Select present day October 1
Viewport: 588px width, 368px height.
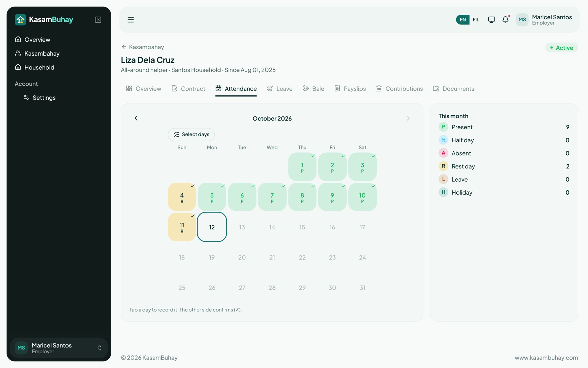click(x=302, y=167)
